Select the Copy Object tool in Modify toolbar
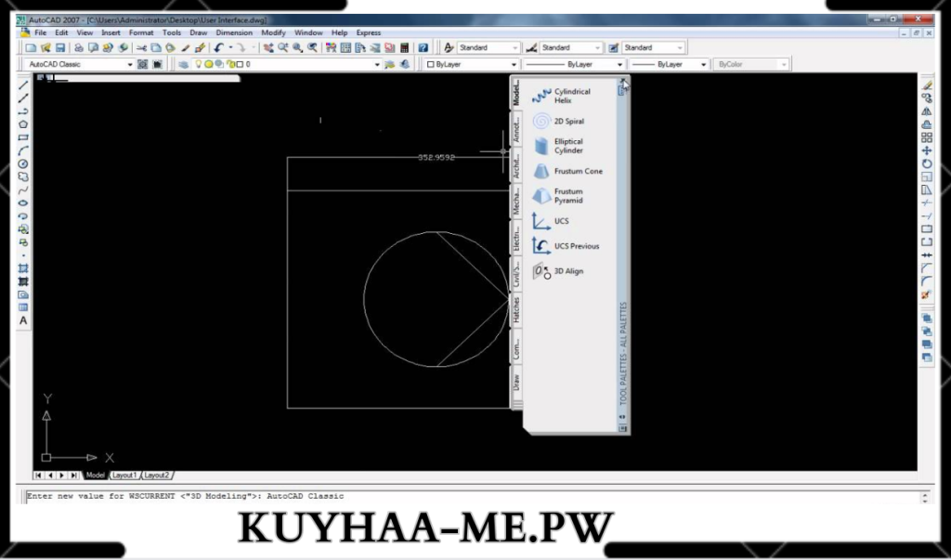The width and height of the screenshot is (951, 560). click(x=927, y=98)
